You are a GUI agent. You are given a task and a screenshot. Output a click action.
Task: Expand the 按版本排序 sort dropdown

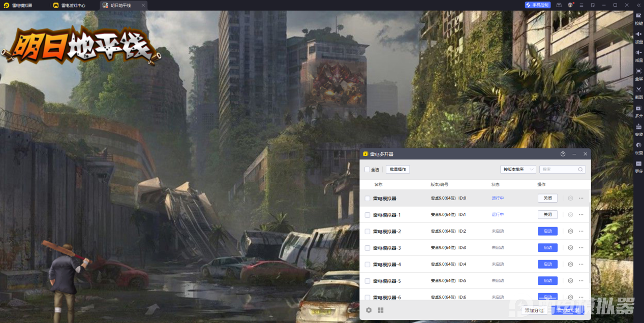point(518,170)
